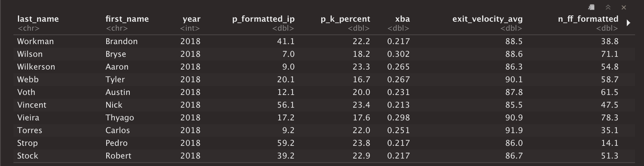This screenshot has height=166, width=644.
Task: Clear the output with the X icon
Action: click(x=624, y=7)
